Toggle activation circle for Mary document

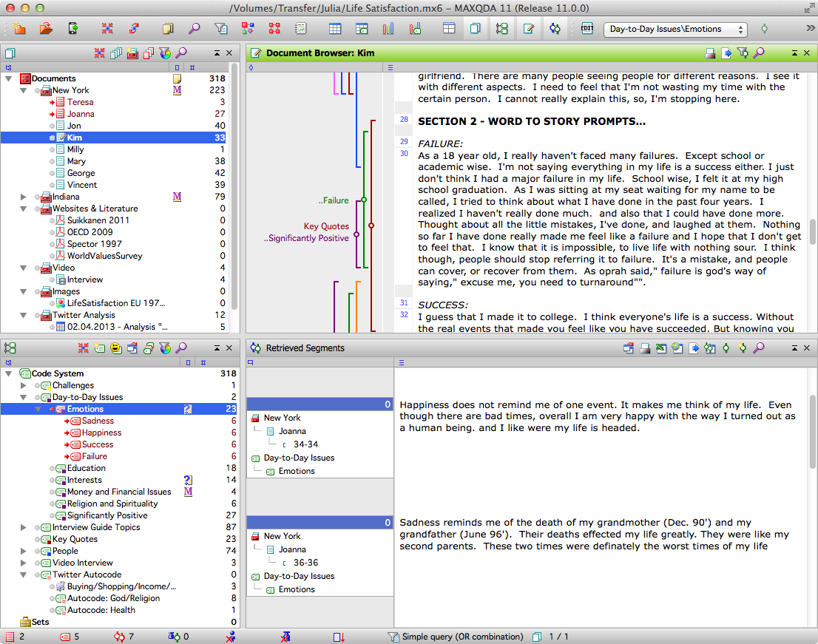[53, 161]
